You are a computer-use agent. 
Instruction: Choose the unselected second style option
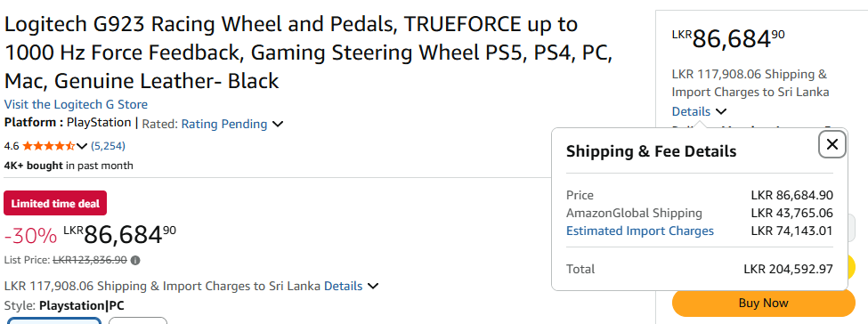click(138, 320)
